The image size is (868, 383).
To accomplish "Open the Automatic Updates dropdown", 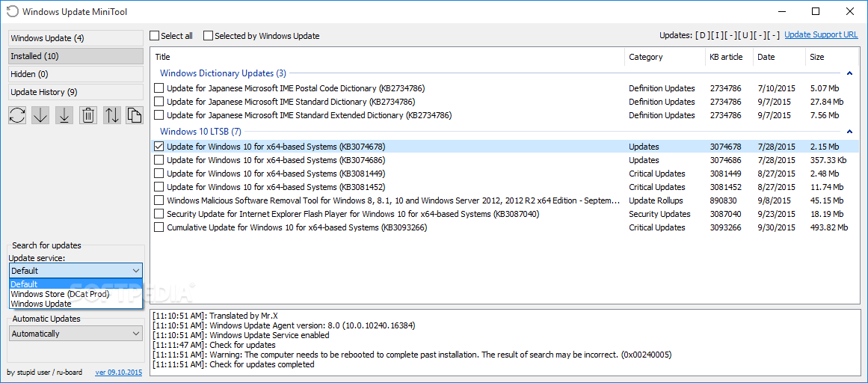I will pyautogui.click(x=76, y=334).
